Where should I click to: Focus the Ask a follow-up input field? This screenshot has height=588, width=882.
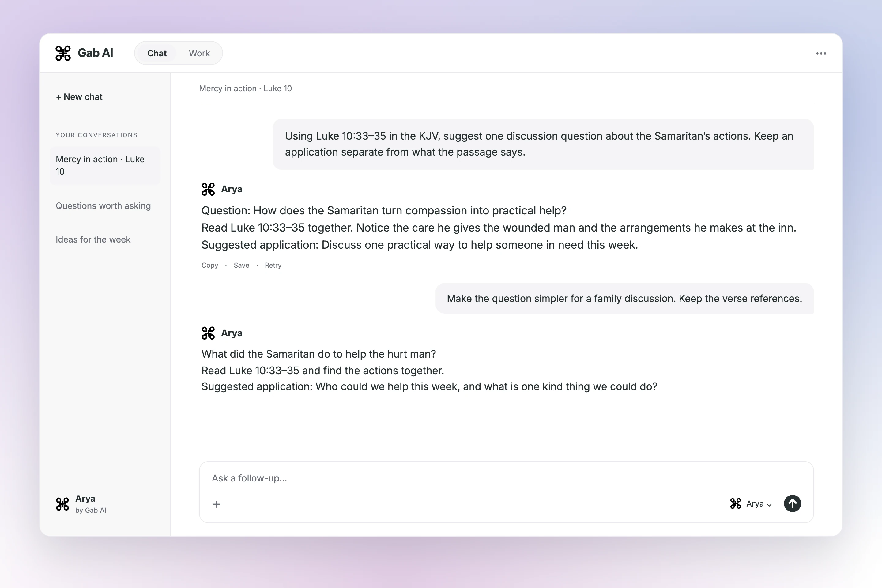(x=506, y=478)
